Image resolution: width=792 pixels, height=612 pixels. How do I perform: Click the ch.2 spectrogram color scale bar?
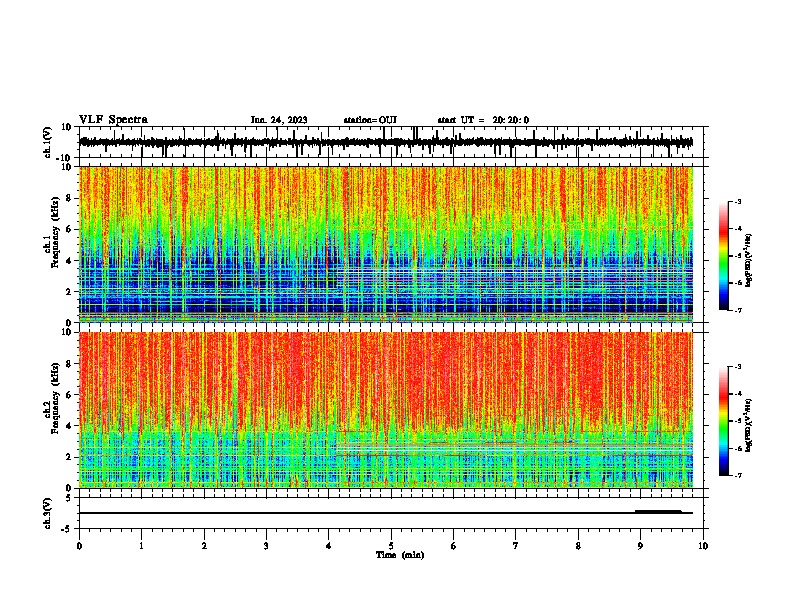[724, 421]
